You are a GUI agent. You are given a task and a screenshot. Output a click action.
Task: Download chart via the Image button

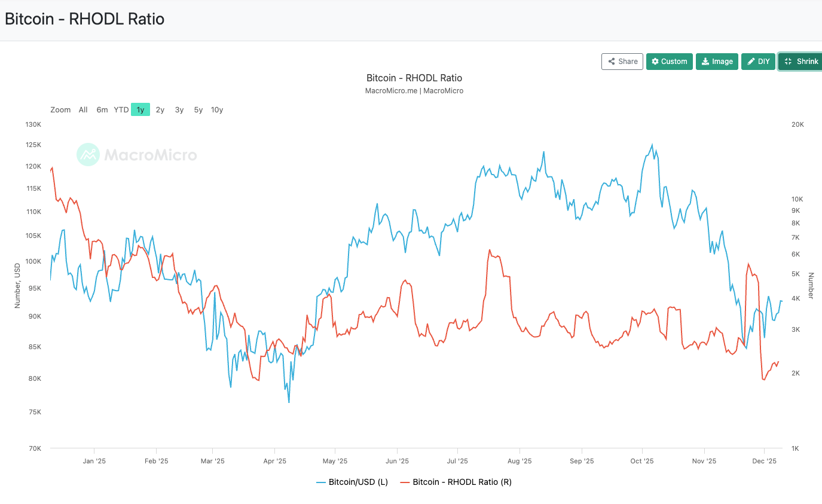tap(717, 62)
